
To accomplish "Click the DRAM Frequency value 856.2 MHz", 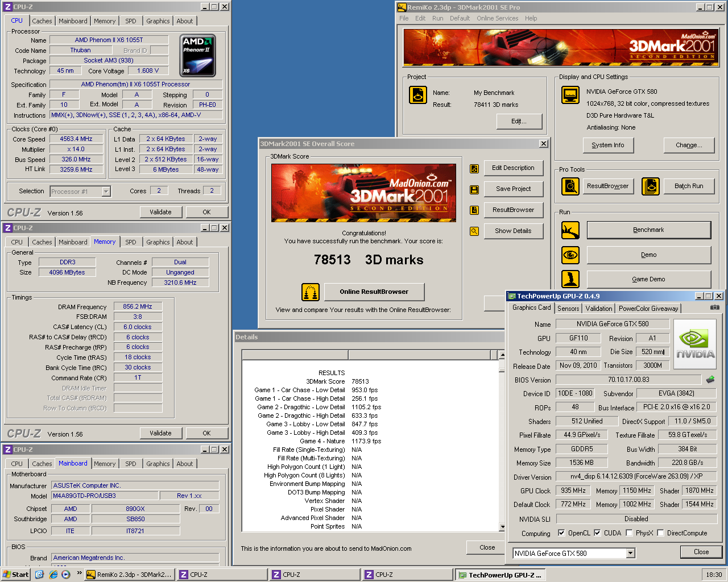I will point(138,307).
